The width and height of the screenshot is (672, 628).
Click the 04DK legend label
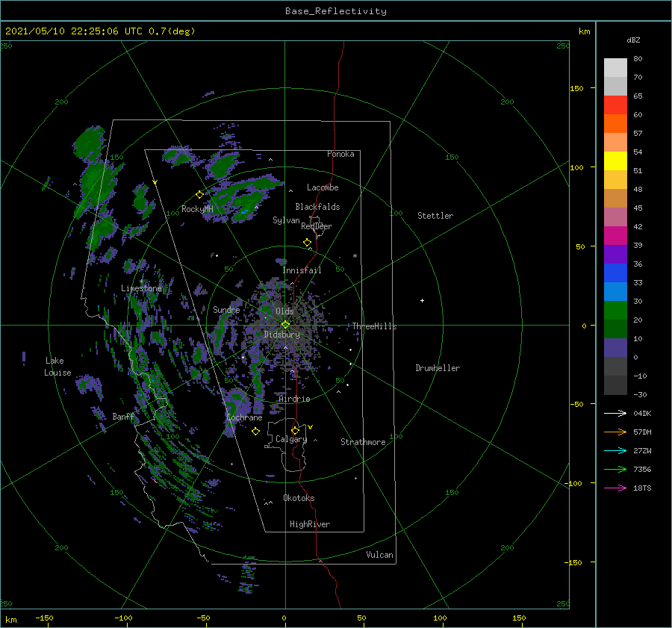pyautogui.click(x=642, y=413)
